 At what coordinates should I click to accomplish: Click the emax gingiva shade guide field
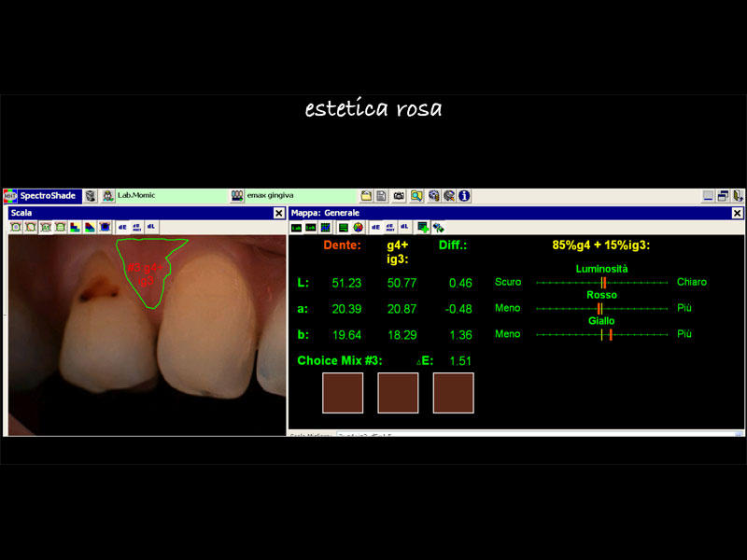pos(301,196)
